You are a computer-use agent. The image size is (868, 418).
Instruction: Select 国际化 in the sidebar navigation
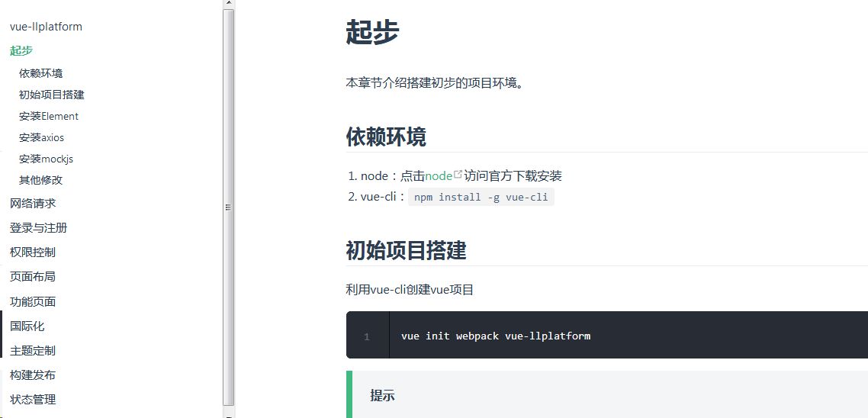point(27,326)
